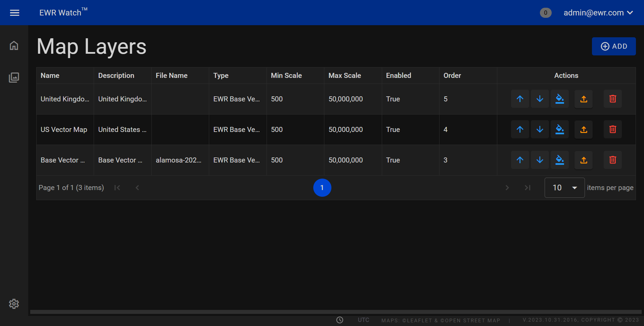This screenshot has width=644, height=326.
Task: Expand the admin@ewr.com account menu
Action: point(598,13)
